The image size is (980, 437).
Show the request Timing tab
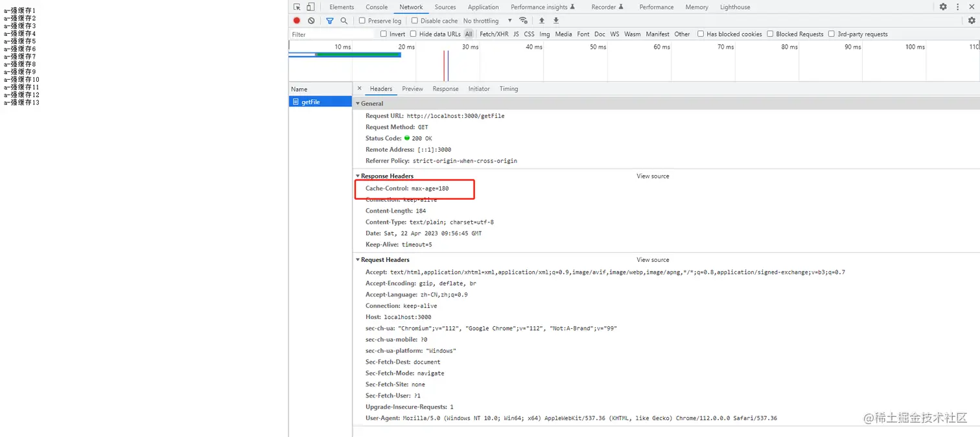coord(509,89)
